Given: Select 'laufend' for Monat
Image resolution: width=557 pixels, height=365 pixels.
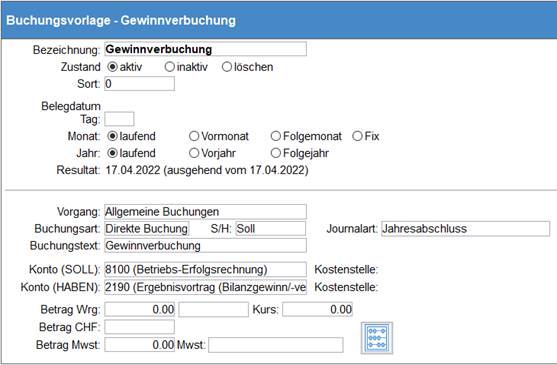Looking at the screenshot, I should coord(112,136).
